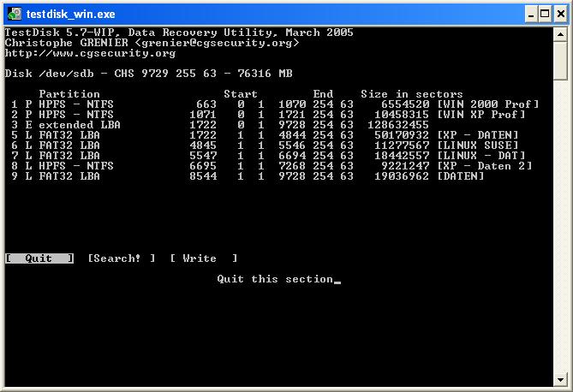
Task: Click start cylinder value 663
Action: click(x=206, y=104)
